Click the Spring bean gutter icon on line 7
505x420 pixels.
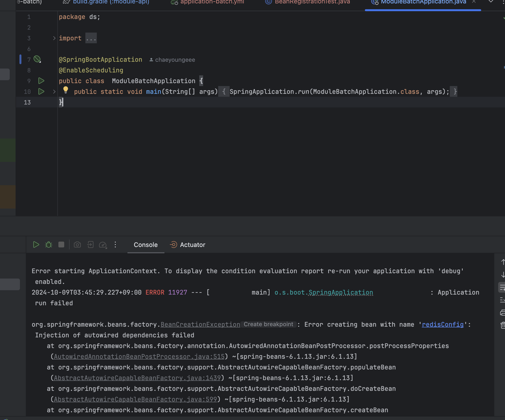click(37, 59)
